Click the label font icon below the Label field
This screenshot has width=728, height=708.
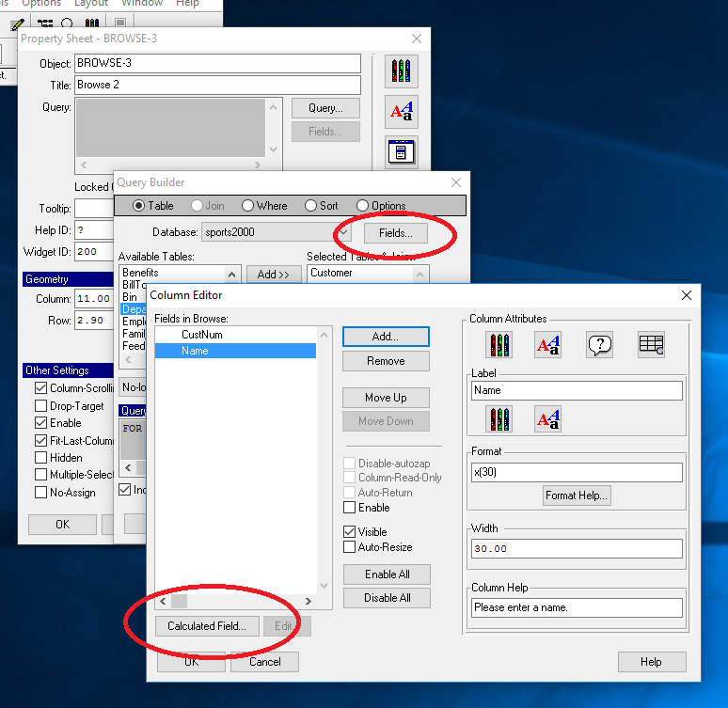[547, 418]
